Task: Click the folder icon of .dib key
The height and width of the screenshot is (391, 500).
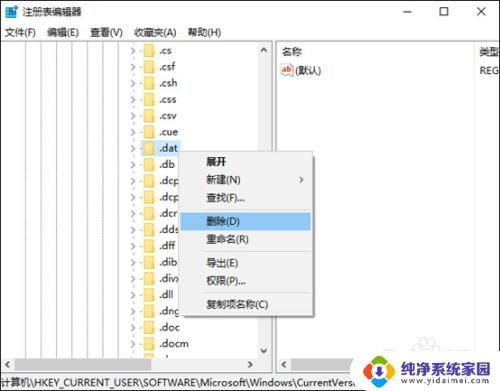Action: (149, 262)
